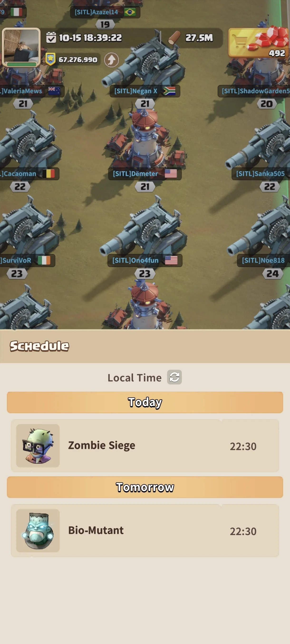290x644 pixels.
Task: Tap the Zombie Siege zombie head icon
Action: (38, 446)
